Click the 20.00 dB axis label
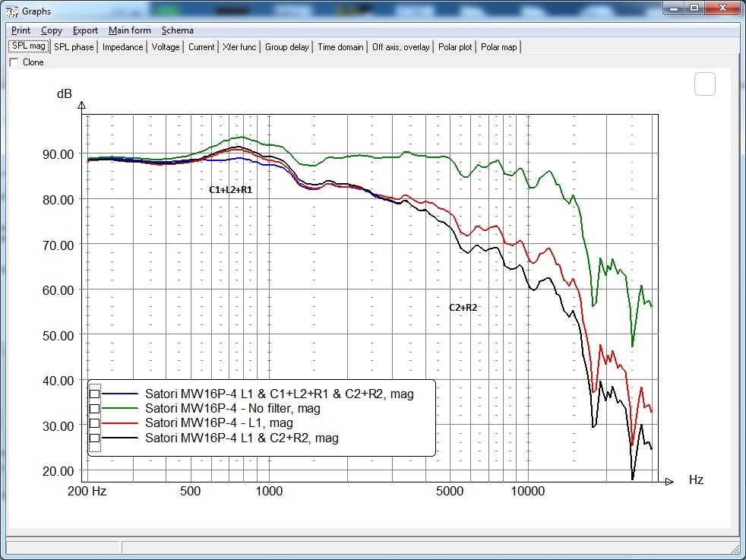 (58, 472)
